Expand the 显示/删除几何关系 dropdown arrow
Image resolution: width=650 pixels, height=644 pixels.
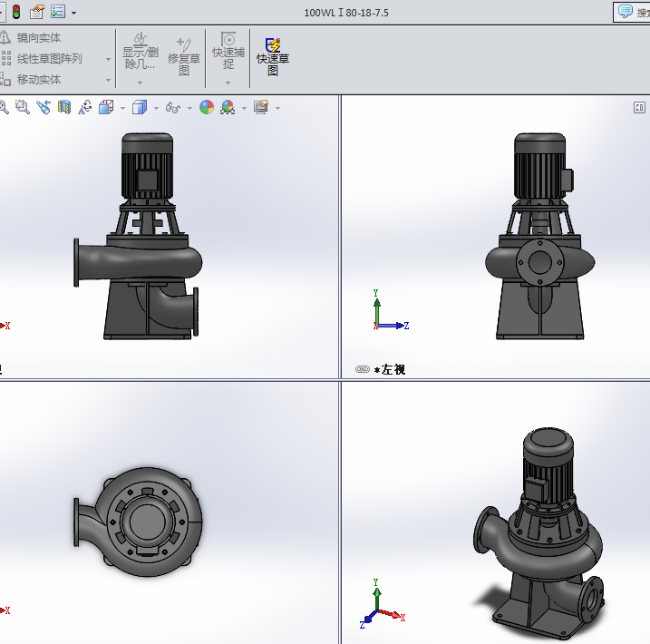pos(141,83)
